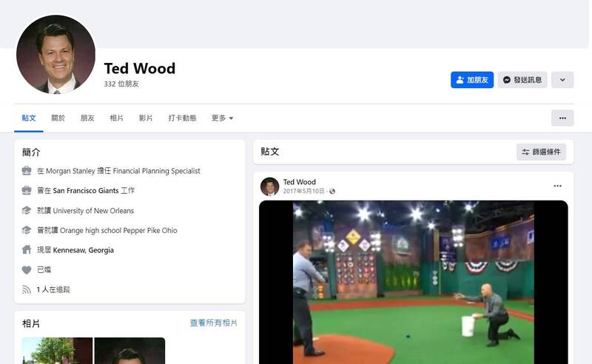Switch to the 關於 tab
This screenshot has width=592, height=364.
click(58, 118)
